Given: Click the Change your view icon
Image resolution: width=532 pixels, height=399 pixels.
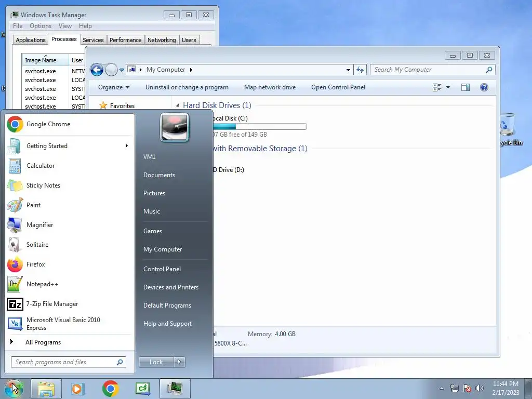Looking at the screenshot, I should click(437, 87).
